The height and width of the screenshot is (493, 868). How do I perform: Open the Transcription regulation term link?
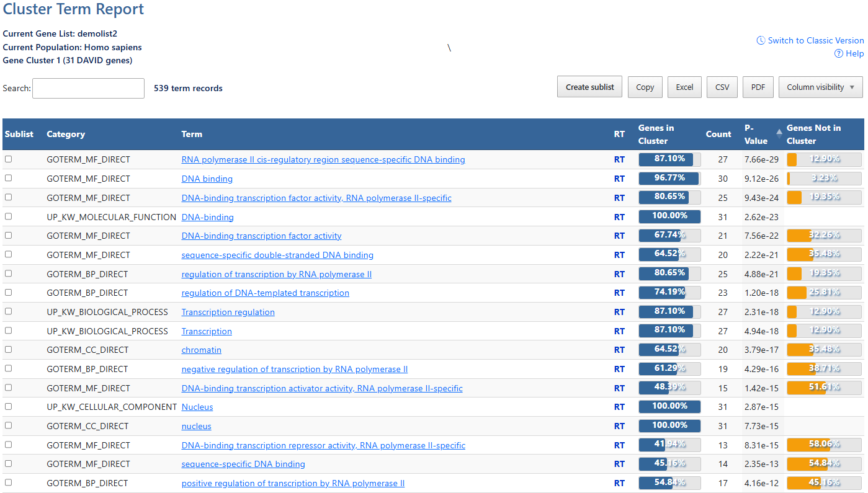[x=228, y=312]
